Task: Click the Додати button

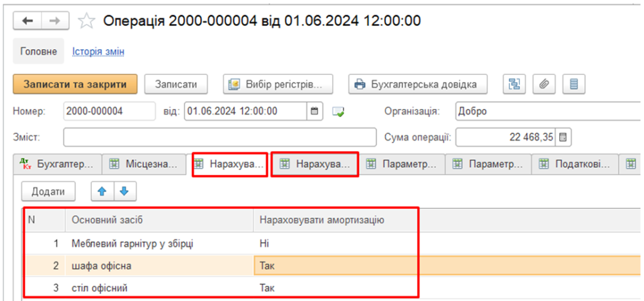Action: tap(48, 191)
